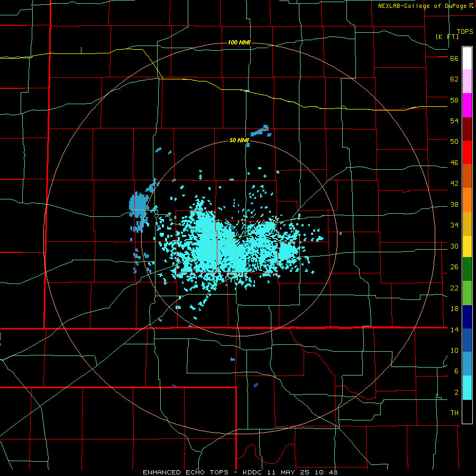
Task: Select the yellow 34 kft legend swatch
Action: [x=467, y=246]
